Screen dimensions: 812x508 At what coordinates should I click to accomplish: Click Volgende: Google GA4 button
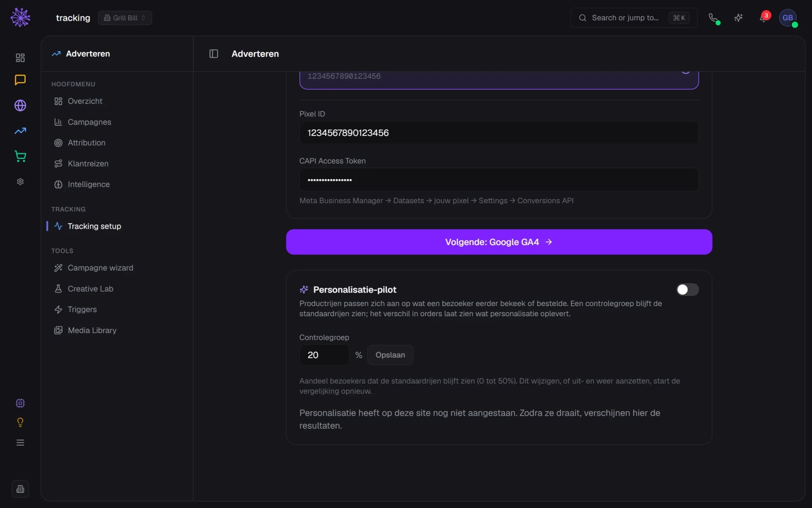499,242
